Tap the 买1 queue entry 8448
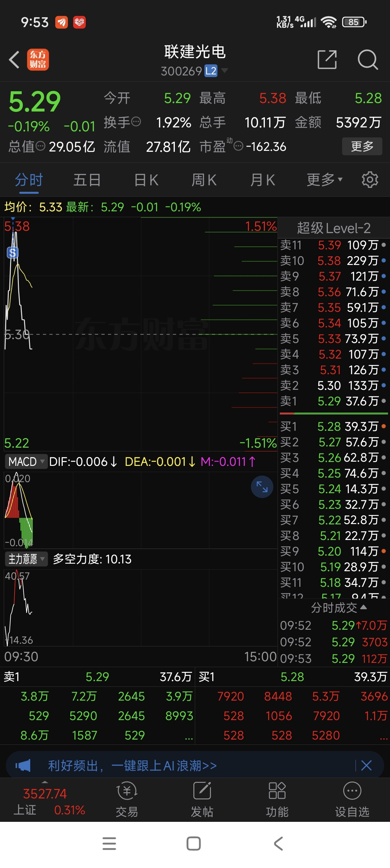Screen dimensions: 390x868 pyautogui.click(x=278, y=696)
